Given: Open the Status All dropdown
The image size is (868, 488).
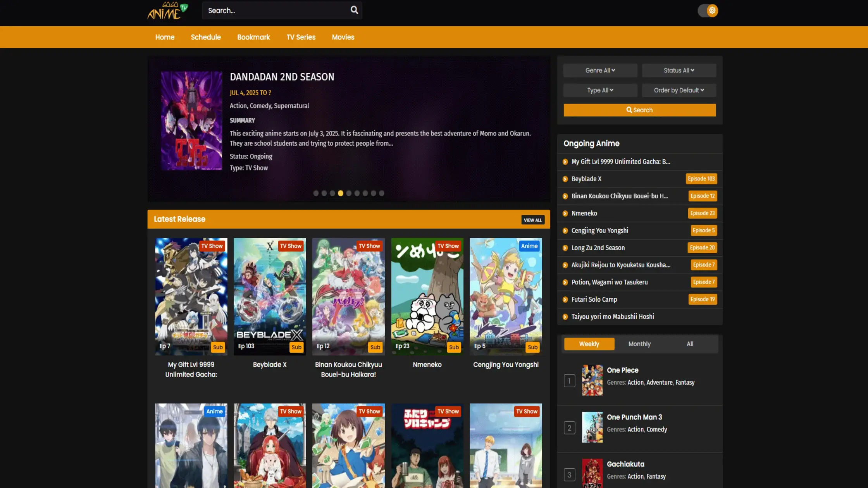Looking at the screenshot, I should tap(679, 70).
